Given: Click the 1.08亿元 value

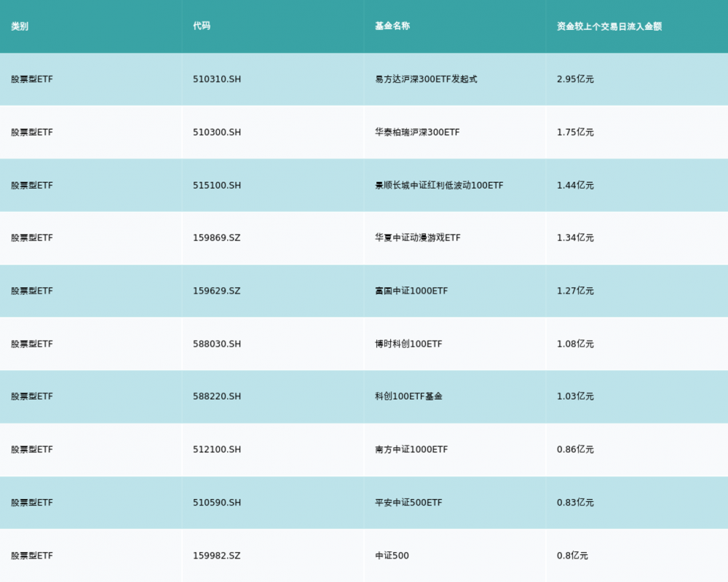Looking at the screenshot, I should 575,344.
